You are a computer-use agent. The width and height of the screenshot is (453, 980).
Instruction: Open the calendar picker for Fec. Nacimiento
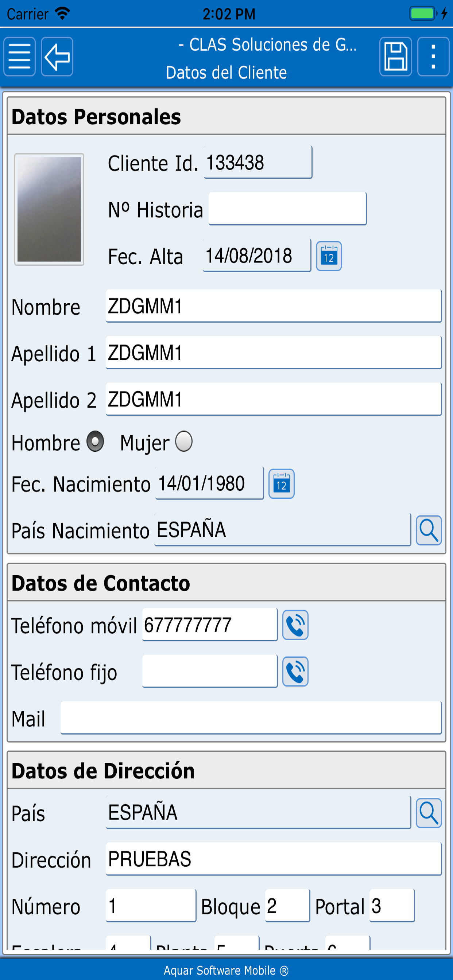(281, 484)
